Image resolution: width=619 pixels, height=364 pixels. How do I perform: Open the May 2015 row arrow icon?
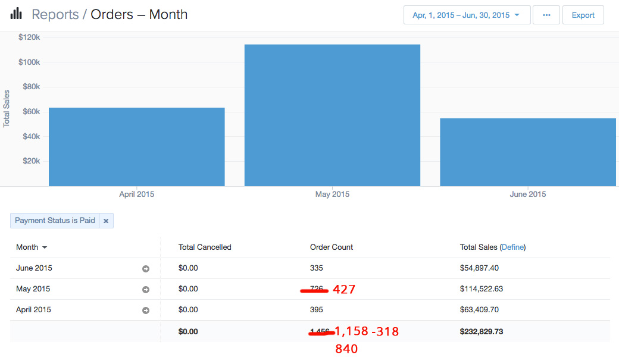click(x=146, y=290)
